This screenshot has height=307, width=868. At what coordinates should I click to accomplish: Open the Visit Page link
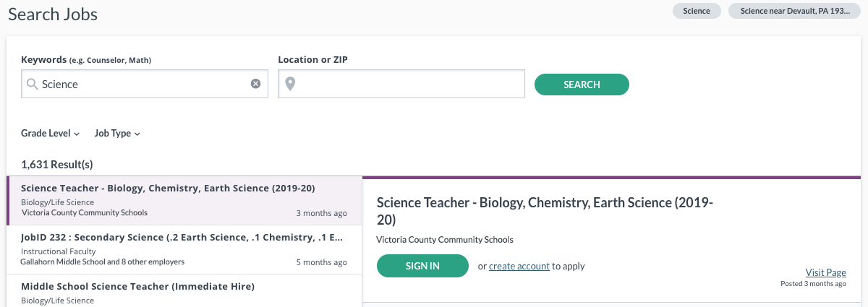[x=826, y=272]
